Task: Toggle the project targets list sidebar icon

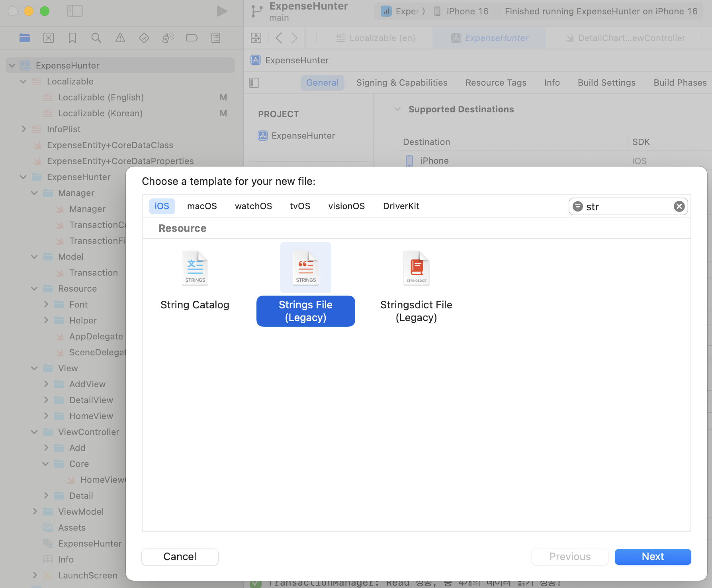Action: coord(254,83)
